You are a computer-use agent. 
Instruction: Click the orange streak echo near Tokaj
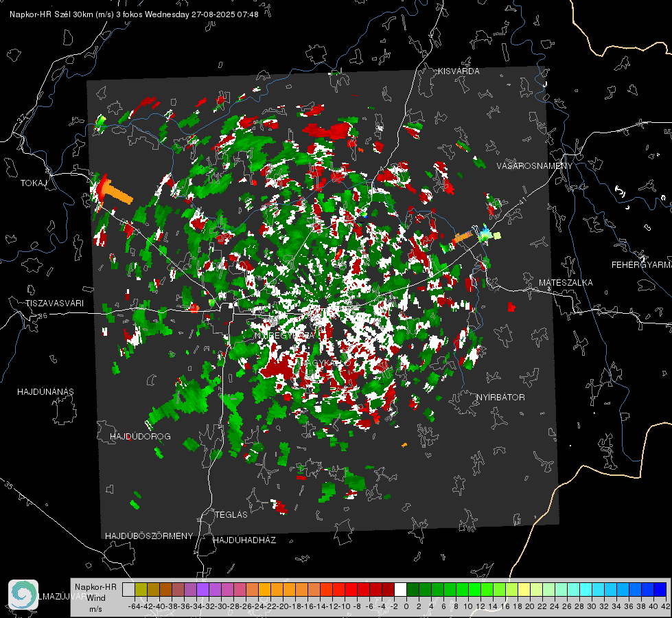117,192
